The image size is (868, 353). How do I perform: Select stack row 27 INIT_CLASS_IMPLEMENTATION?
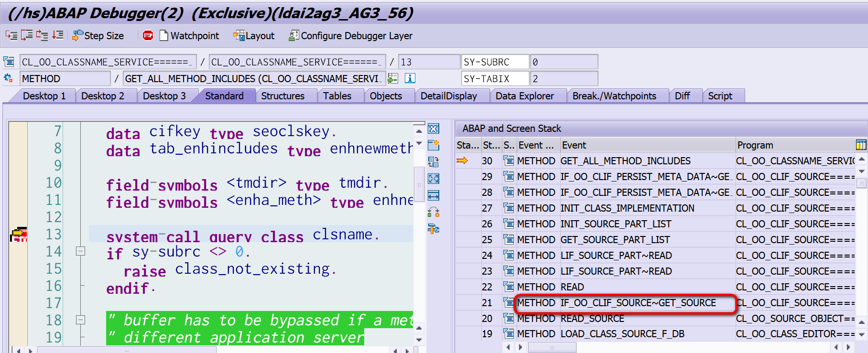(655, 208)
